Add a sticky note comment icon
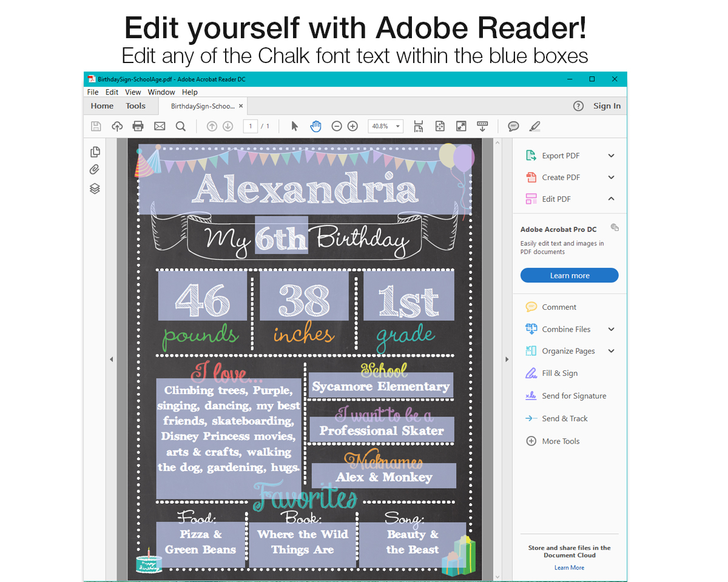The image size is (728, 582). pyautogui.click(x=513, y=126)
